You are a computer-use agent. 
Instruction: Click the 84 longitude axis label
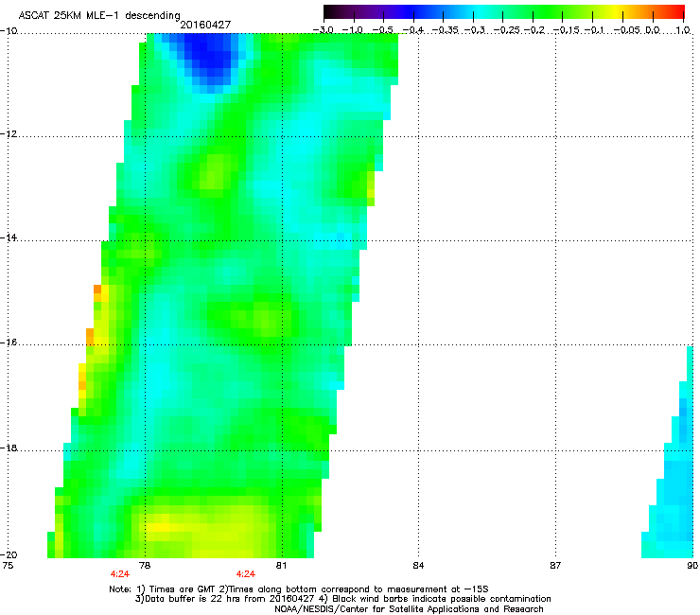pyautogui.click(x=418, y=566)
